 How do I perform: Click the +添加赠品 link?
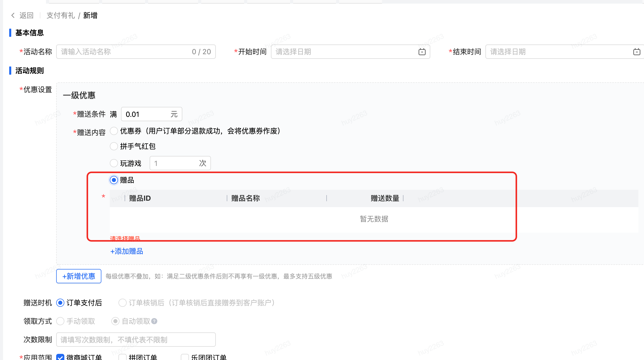127,251
